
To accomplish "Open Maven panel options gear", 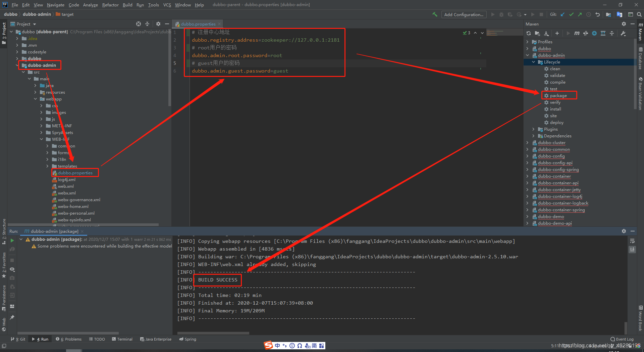I will [x=624, y=24].
